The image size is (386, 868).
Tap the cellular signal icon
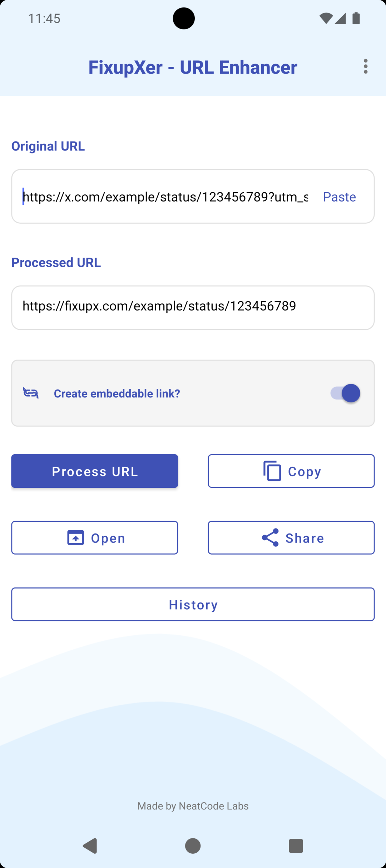[340, 19]
